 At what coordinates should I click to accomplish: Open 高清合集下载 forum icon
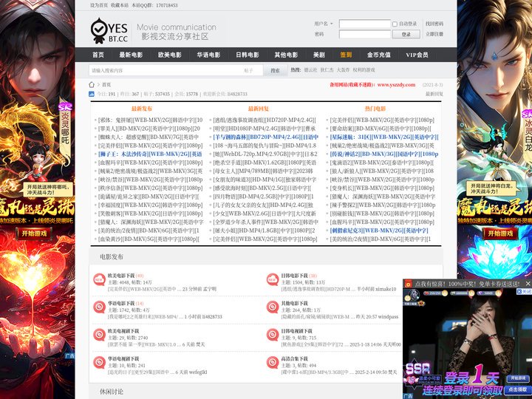[273, 362]
